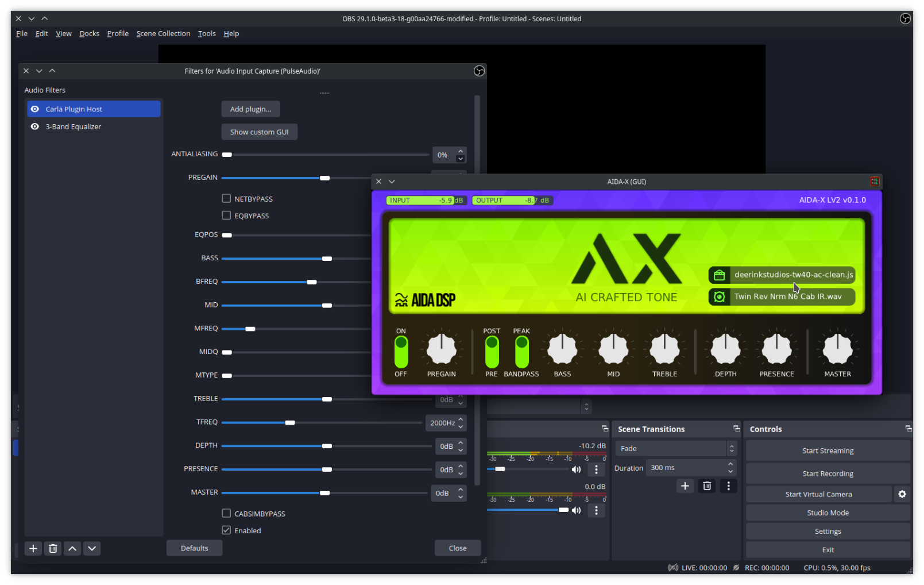Viewport: 924px width, 585px height.
Task: Click the OBS logo in Filters window title bar
Action: pos(479,71)
